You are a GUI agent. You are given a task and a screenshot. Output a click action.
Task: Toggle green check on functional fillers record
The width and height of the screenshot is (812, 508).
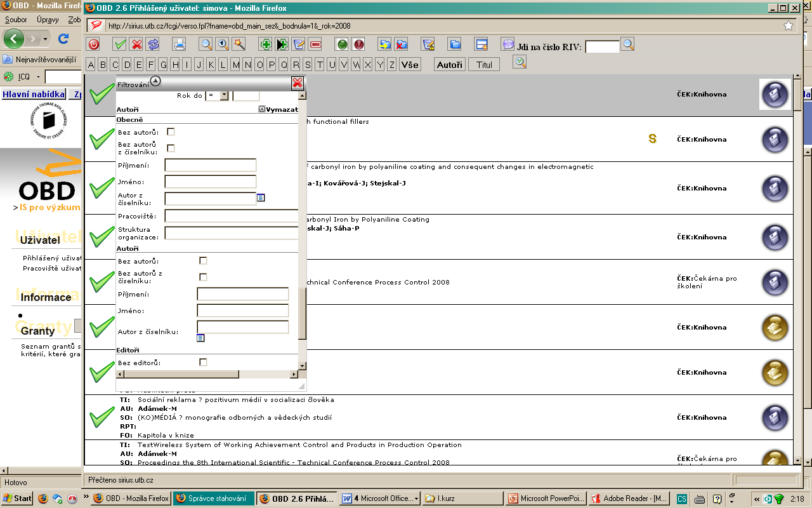(101, 140)
